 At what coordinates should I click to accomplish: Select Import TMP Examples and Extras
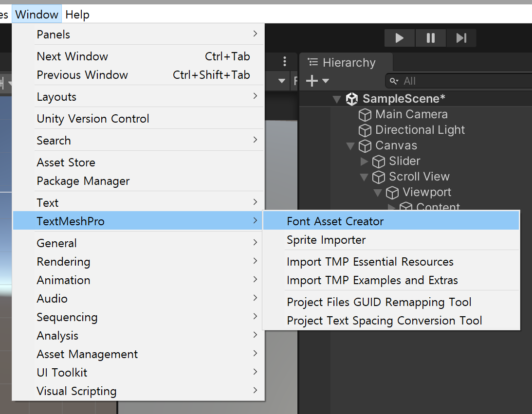[391, 280]
